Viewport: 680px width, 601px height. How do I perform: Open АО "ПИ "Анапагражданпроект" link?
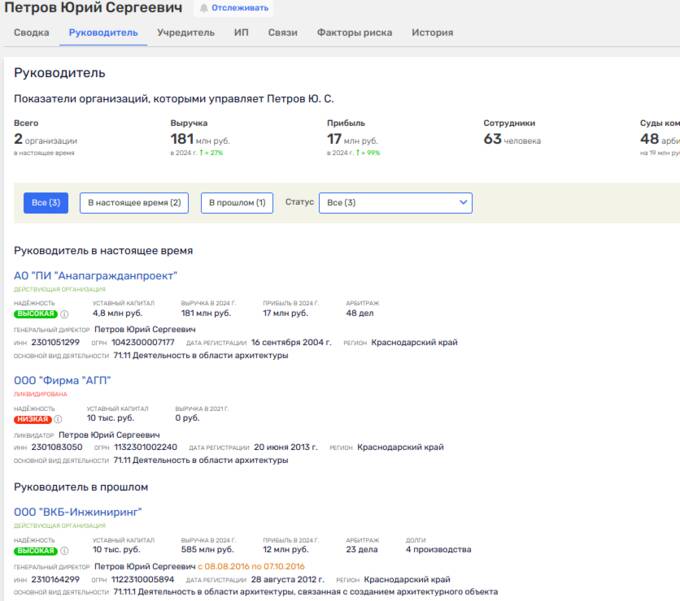coord(95,276)
